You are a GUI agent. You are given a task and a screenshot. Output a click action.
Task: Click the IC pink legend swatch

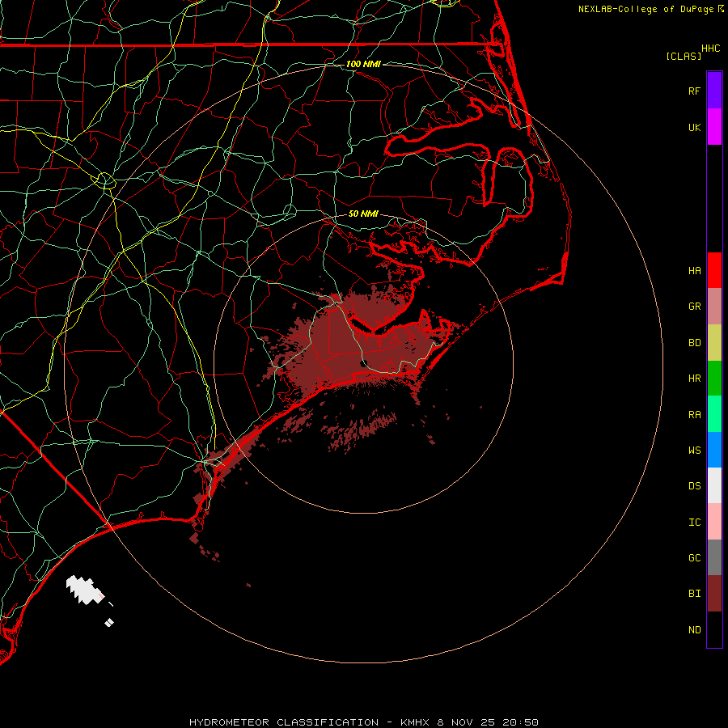click(714, 522)
